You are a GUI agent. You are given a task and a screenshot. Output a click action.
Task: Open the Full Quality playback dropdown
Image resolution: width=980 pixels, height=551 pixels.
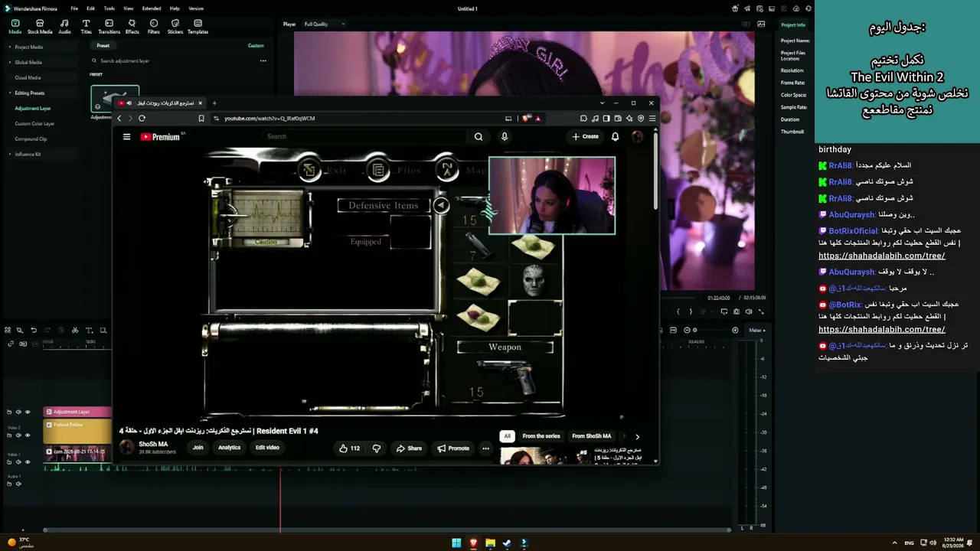tap(325, 24)
